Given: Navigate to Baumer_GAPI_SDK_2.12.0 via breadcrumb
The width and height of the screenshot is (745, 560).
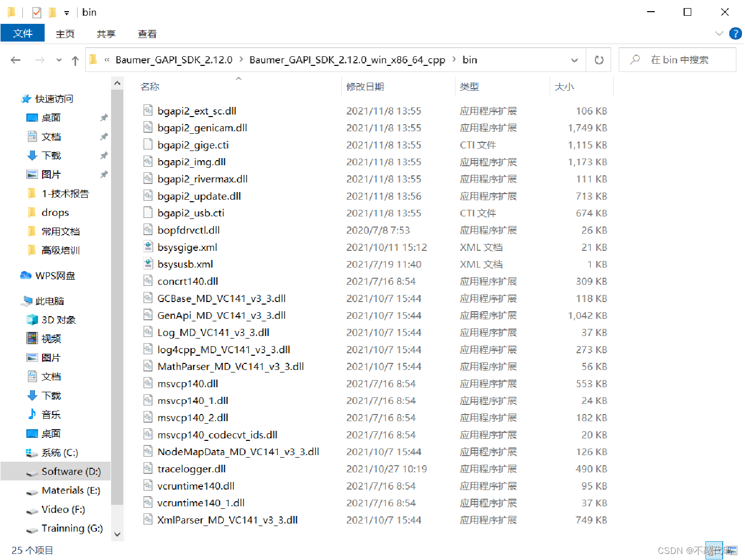Looking at the screenshot, I should coord(173,59).
